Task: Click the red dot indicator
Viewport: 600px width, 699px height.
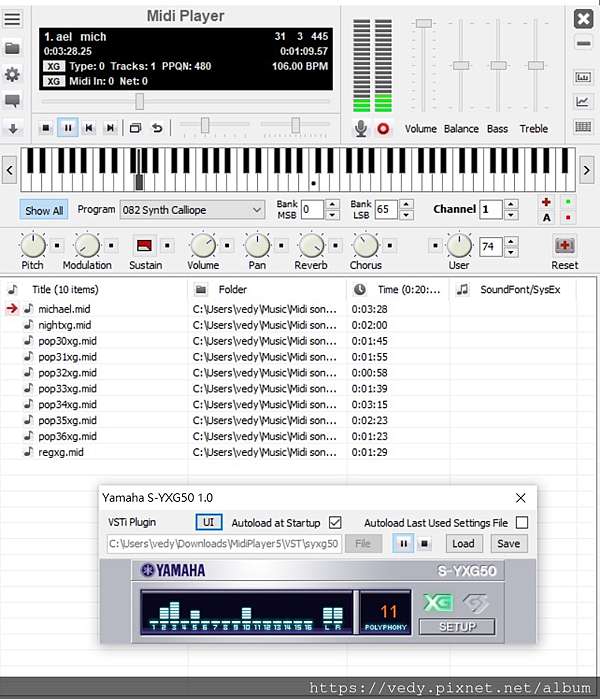Action: [x=568, y=218]
